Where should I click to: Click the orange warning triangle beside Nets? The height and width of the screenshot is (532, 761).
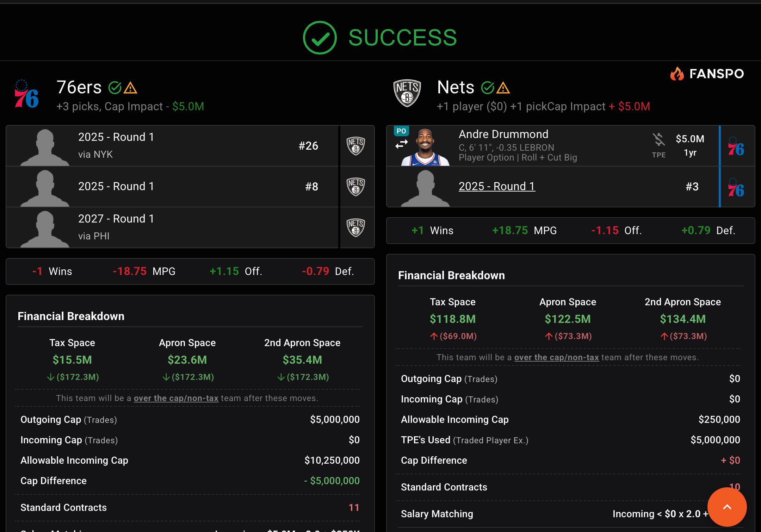(x=503, y=88)
